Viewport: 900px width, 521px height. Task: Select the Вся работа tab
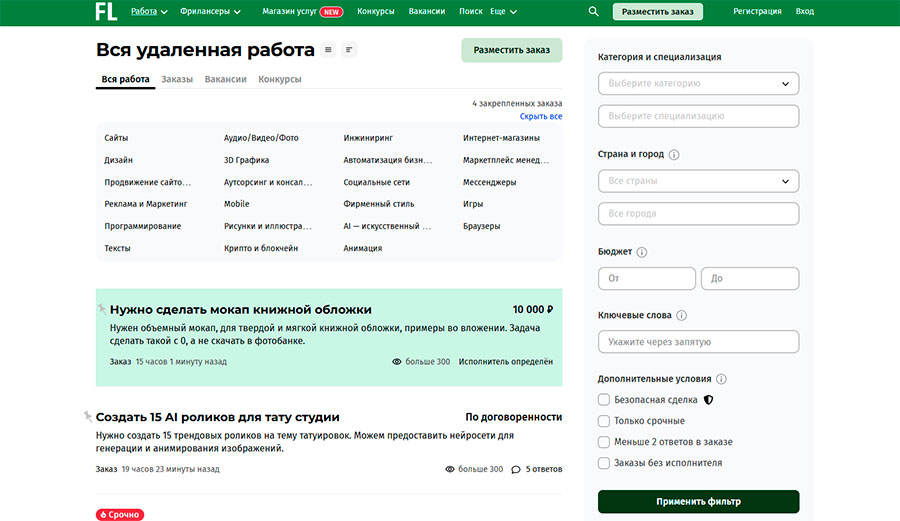click(125, 79)
